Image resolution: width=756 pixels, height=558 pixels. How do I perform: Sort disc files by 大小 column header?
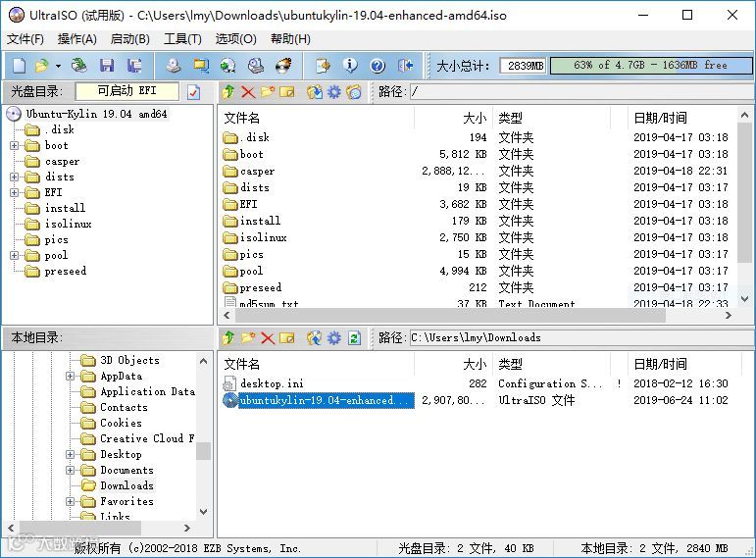(453, 118)
